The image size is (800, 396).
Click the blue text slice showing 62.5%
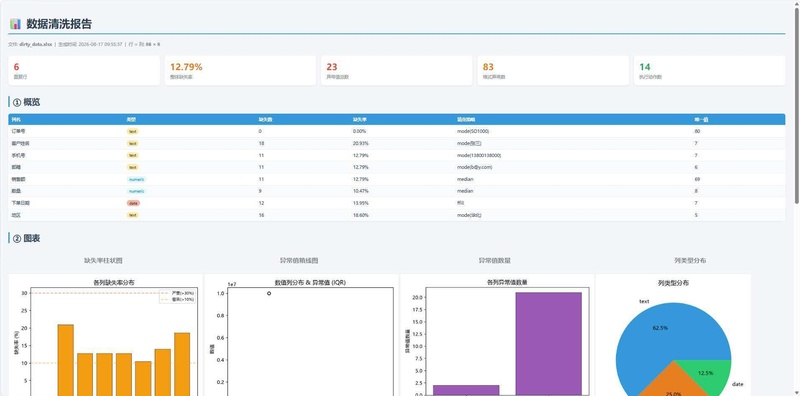pyautogui.click(x=663, y=332)
